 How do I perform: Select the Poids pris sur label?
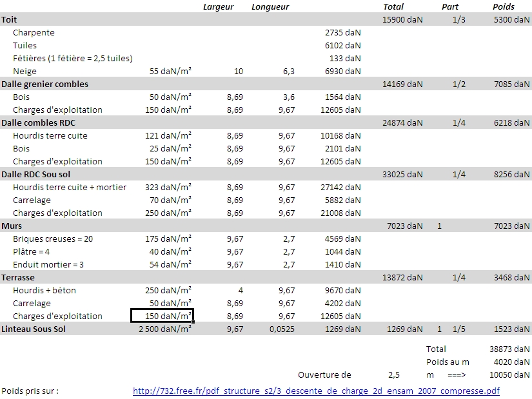tap(30, 391)
